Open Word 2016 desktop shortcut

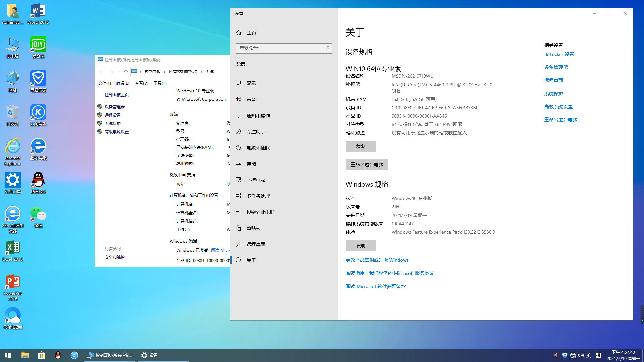38,14
